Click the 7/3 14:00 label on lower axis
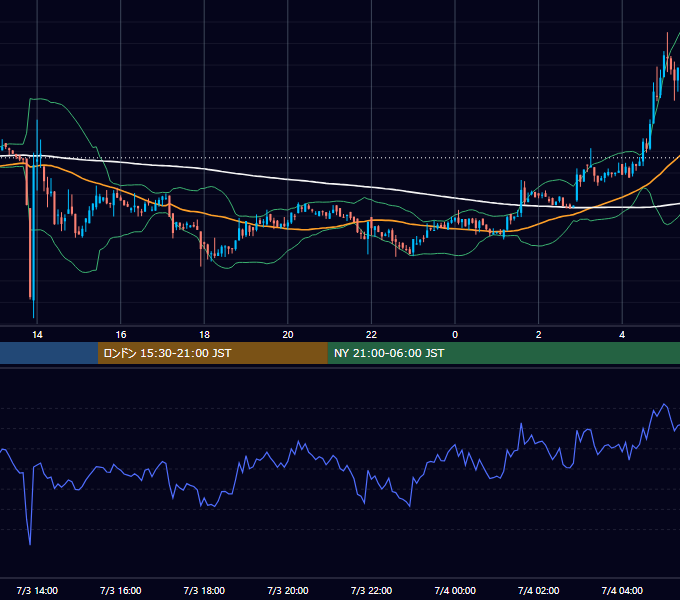The image size is (680, 600). coord(37,590)
